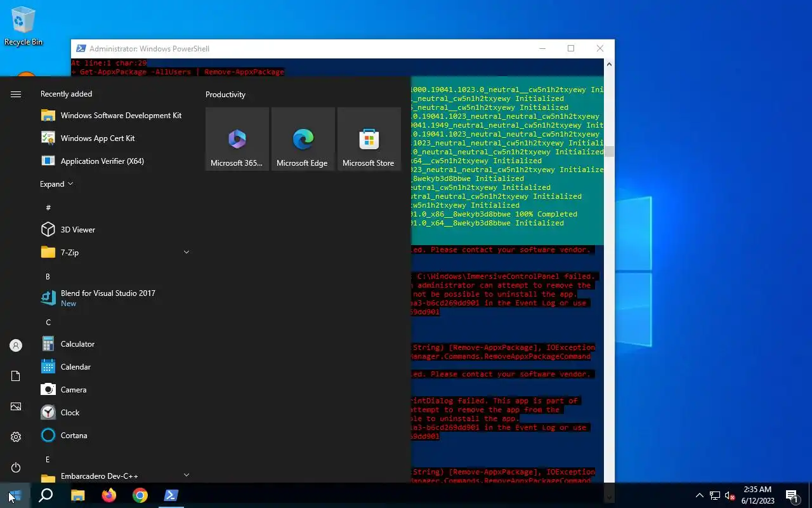The width and height of the screenshot is (812, 508).
Task: Open 3D Viewer app
Action: [x=115, y=229]
